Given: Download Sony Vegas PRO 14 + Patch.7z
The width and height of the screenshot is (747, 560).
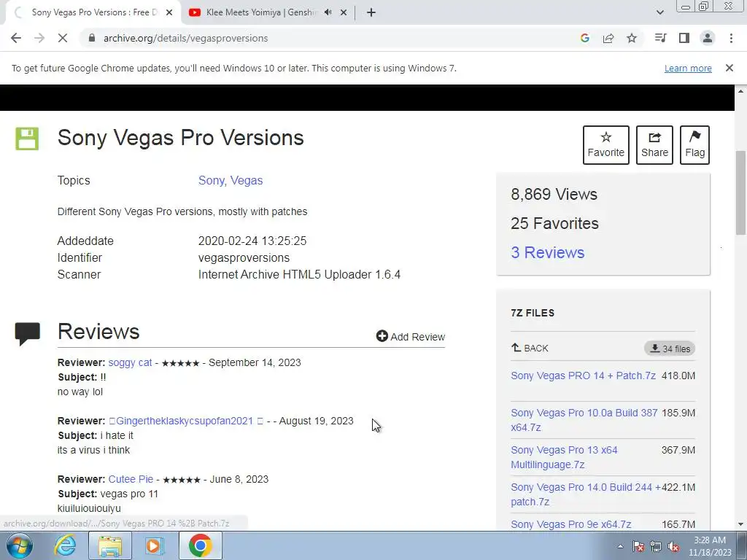Looking at the screenshot, I should (583, 376).
